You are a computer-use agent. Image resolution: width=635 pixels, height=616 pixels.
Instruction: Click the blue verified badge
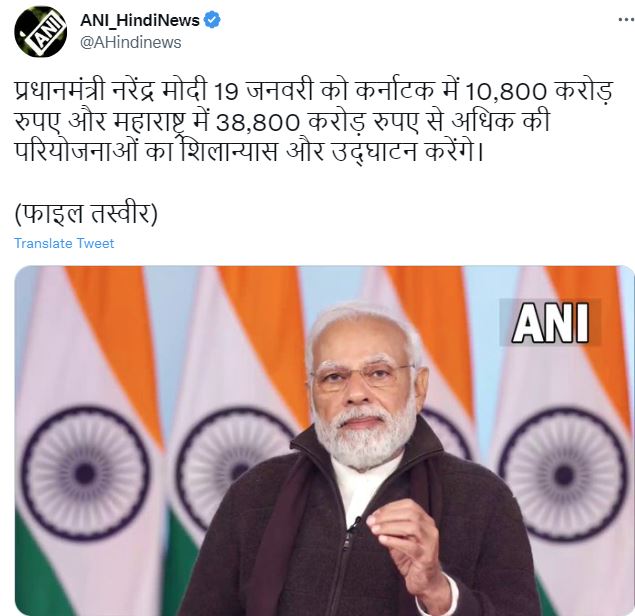(213, 20)
